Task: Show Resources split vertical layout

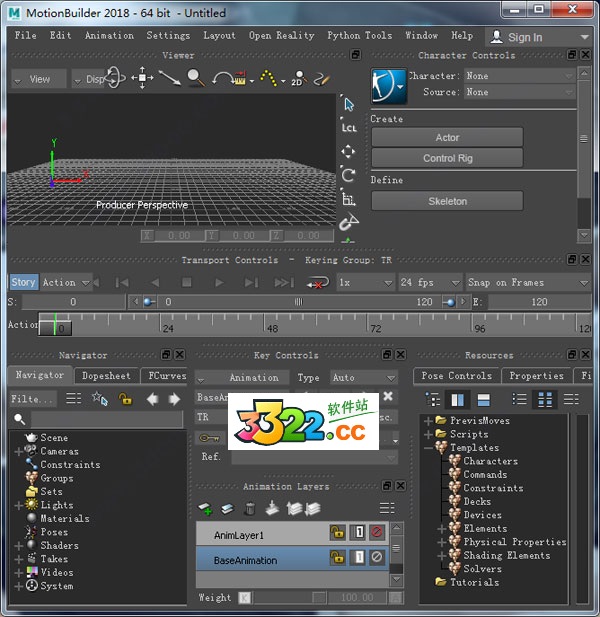Action: click(x=458, y=399)
